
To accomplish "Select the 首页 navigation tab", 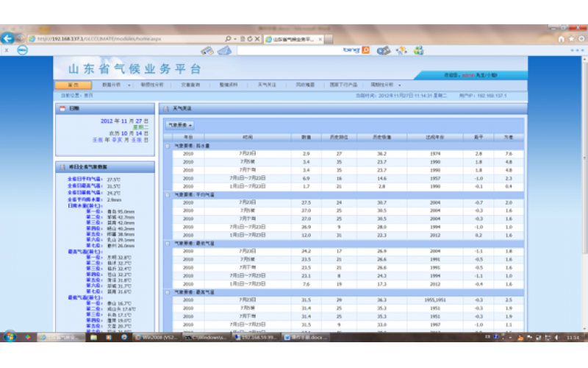I will (x=73, y=85).
